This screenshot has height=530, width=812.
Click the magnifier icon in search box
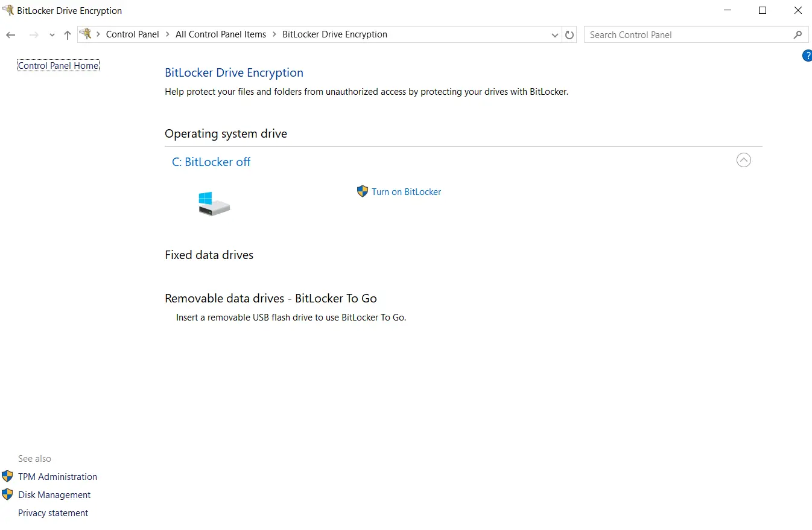[x=798, y=35]
